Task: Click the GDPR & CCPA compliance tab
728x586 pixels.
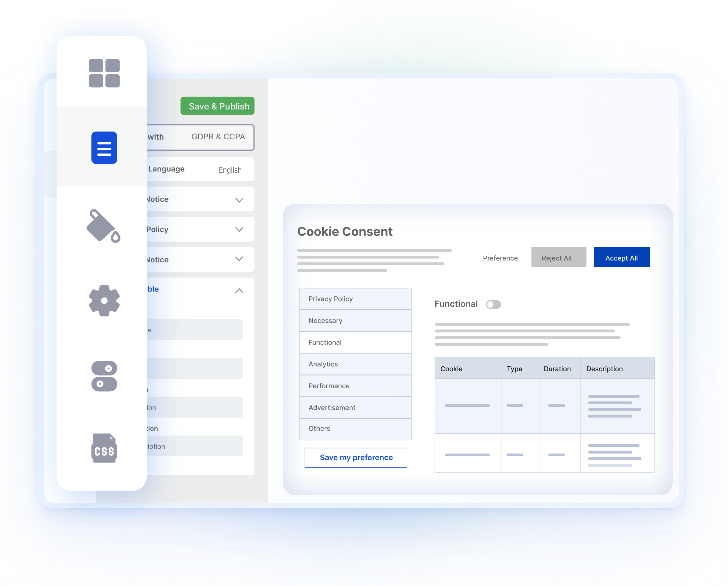Action: (217, 137)
